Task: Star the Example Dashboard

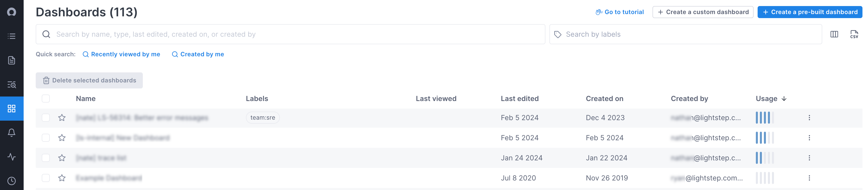Action: 62,178
